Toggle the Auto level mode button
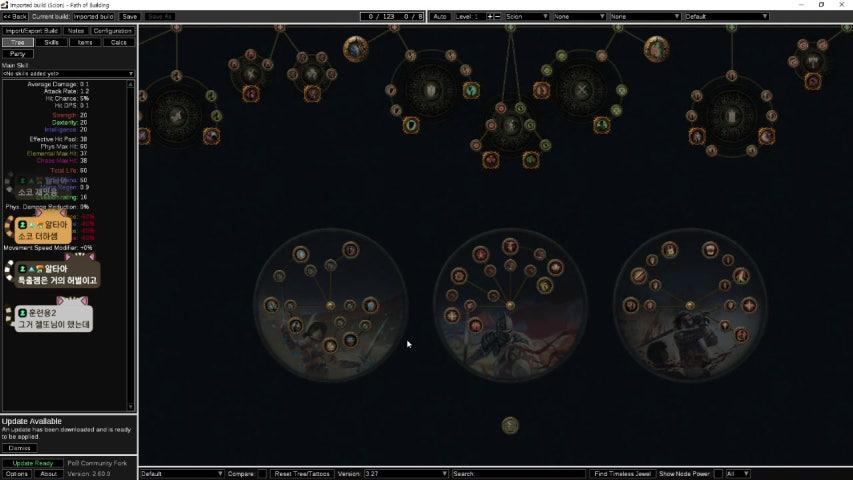Image resolution: width=853 pixels, height=480 pixels. 440,17
